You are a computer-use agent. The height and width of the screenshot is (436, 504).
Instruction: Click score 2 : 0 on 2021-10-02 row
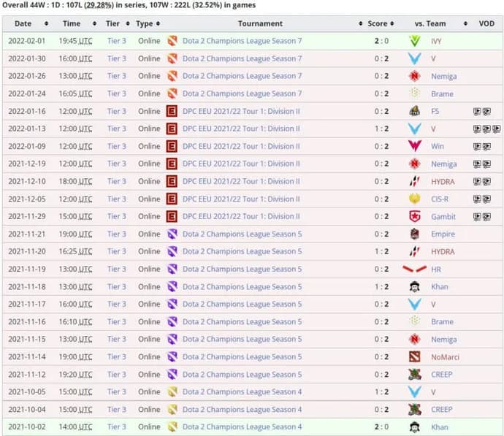(381, 427)
